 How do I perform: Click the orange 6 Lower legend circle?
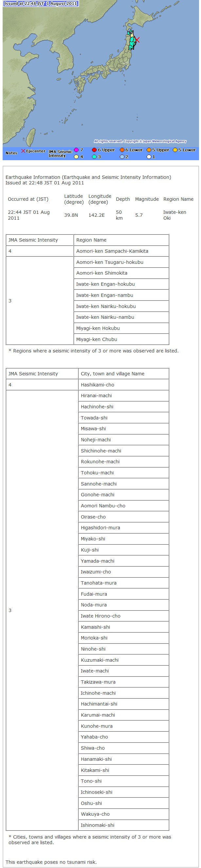pyautogui.click(x=122, y=150)
